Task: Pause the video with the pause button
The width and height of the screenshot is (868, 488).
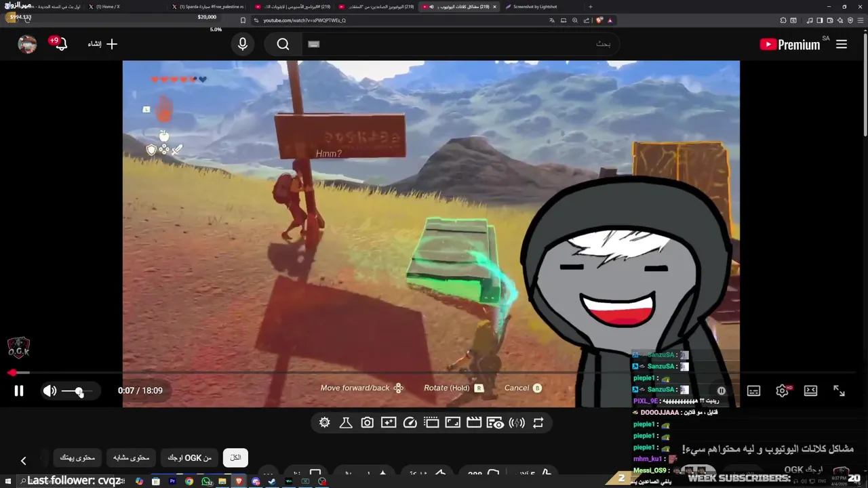Action: [x=19, y=390]
